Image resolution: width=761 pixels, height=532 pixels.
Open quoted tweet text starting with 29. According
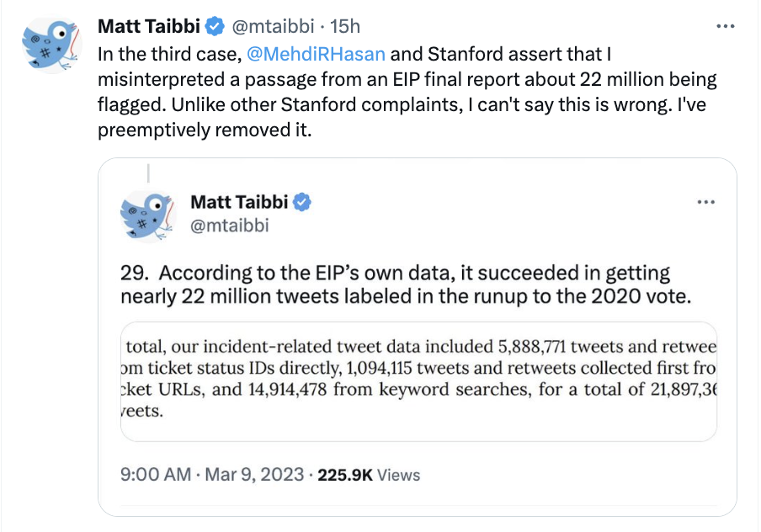click(406, 285)
